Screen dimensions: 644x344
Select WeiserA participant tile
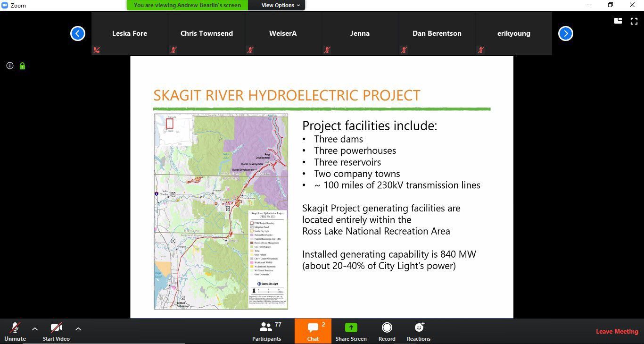pyautogui.click(x=283, y=34)
